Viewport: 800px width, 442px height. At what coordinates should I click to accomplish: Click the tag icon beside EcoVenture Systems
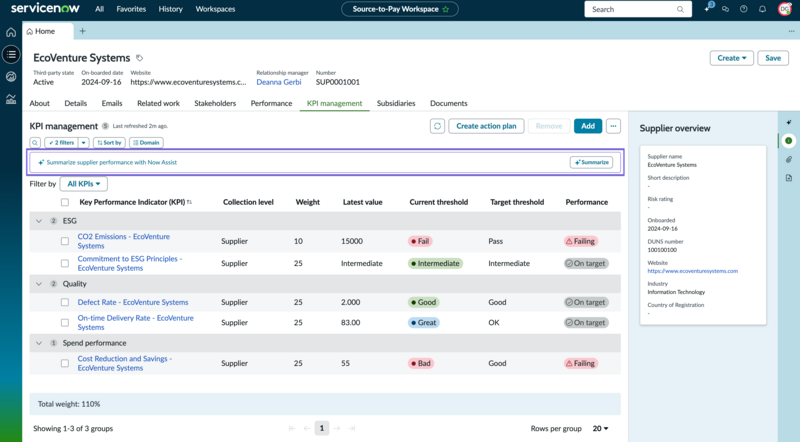point(139,58)
